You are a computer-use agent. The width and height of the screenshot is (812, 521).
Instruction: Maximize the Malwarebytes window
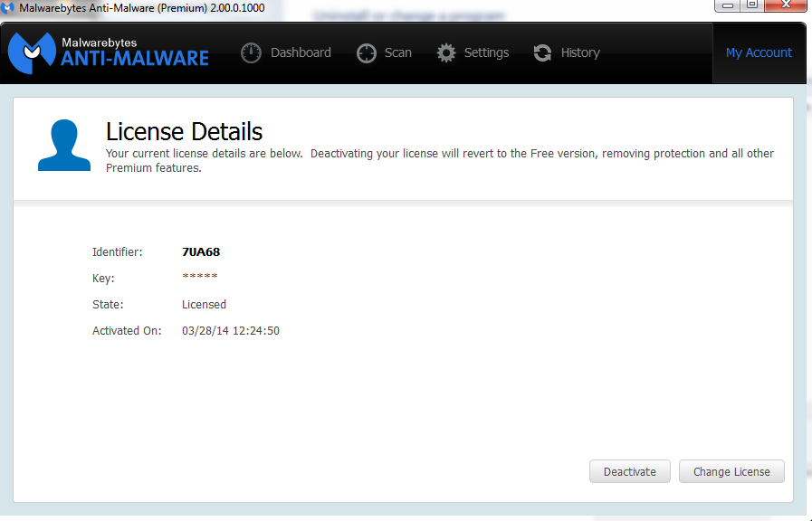tap(752, 5)
